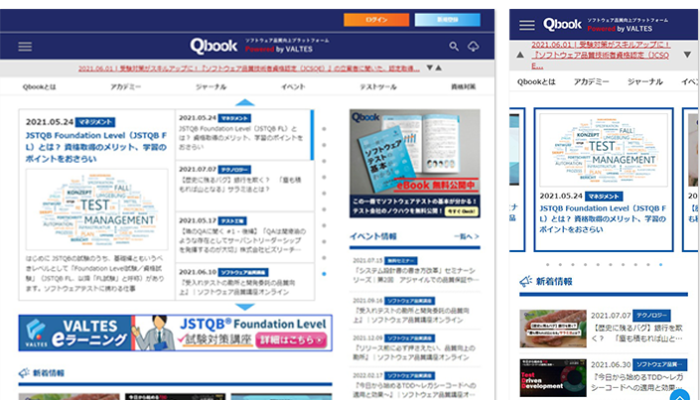
Task: Click the search magnifier icon in header
Action: tap(454, 46)
